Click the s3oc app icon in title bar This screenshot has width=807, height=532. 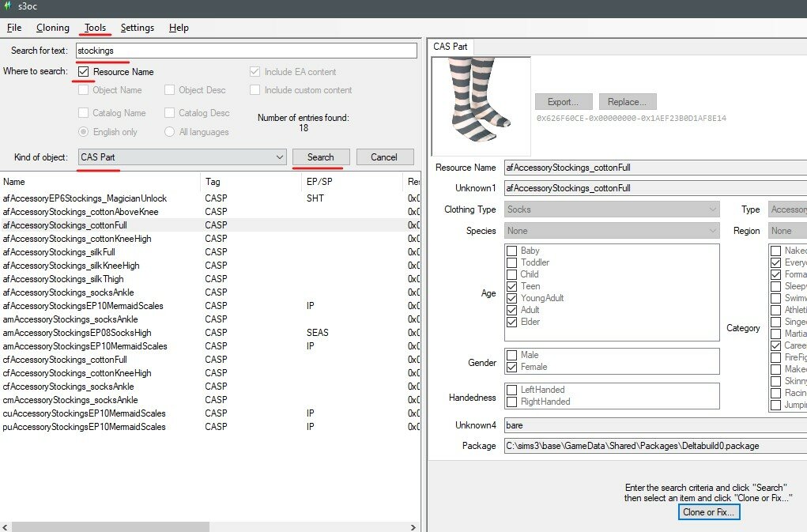[7, 6]
